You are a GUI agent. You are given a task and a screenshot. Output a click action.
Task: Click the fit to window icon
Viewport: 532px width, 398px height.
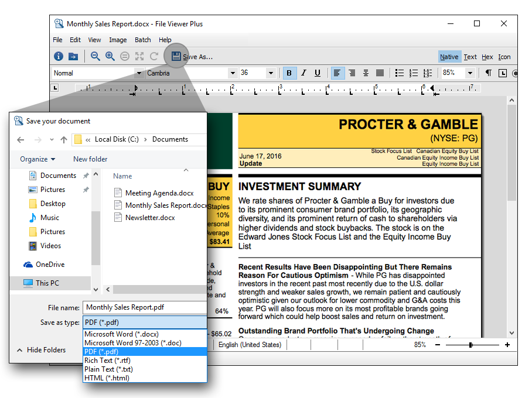pyautogui.click(x=139, y=56)
